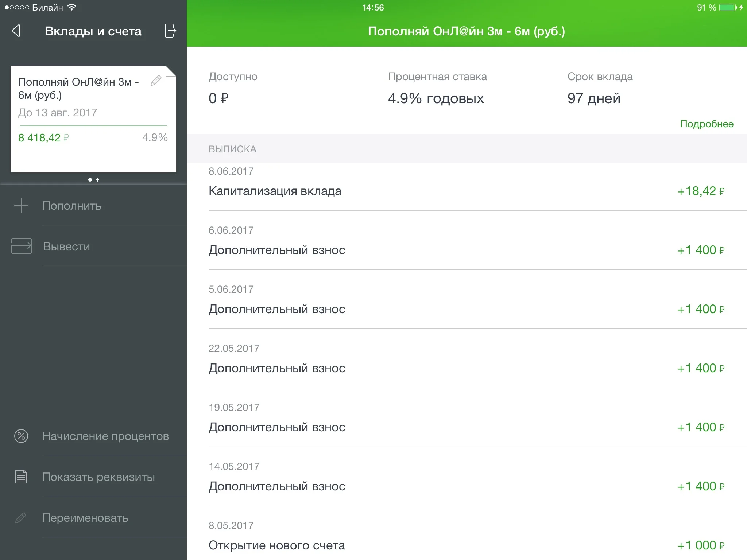Image resolution: width=747 pixels, height=560 pixels.
Task: Open Начисление процентов option
Action: click(105, 436)
